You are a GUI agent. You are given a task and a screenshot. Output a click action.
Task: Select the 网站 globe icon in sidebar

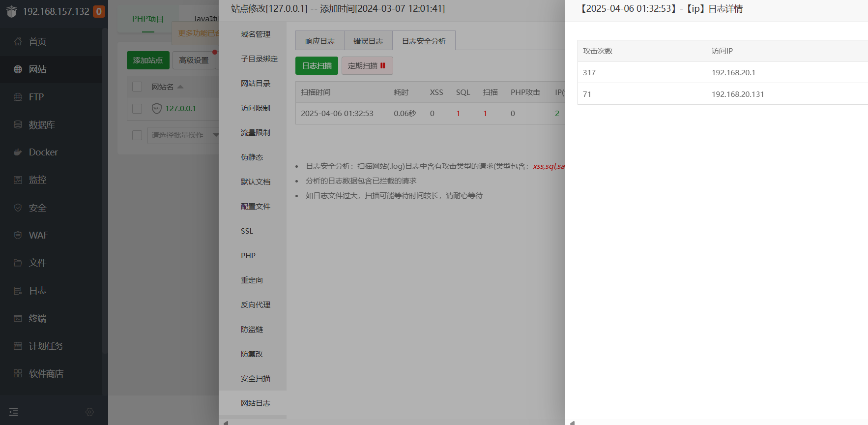tap(18, 69)
